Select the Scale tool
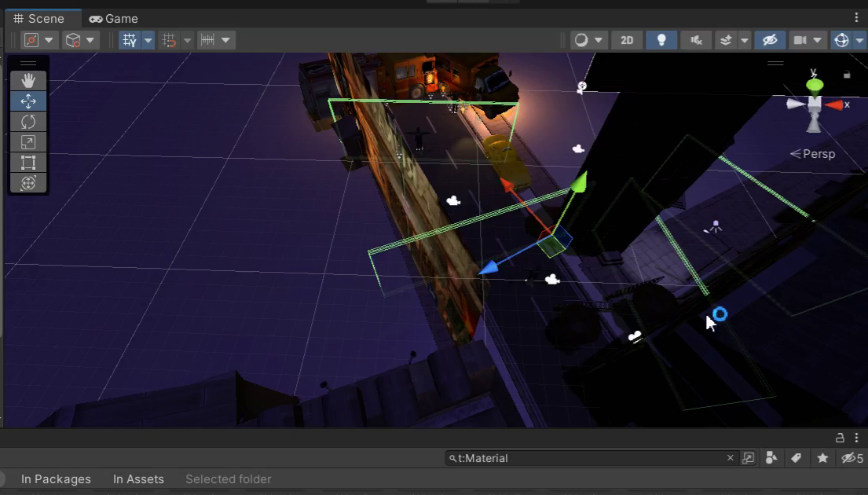 tap(28, 142)
